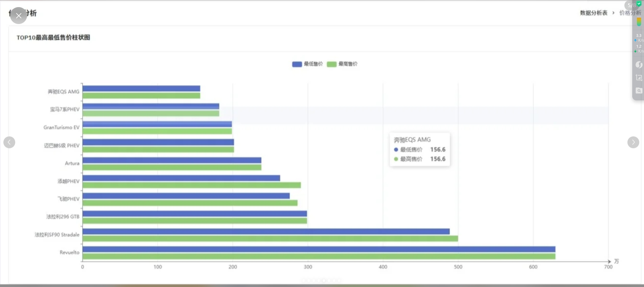Click the 5/8 image counter badge
Screen dimensions: 644x287
tap(631, 5)
